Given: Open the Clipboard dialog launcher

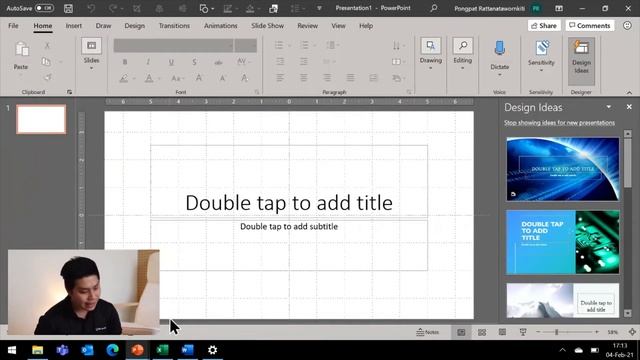Looking at the screenshot, I should click(69, 92).
